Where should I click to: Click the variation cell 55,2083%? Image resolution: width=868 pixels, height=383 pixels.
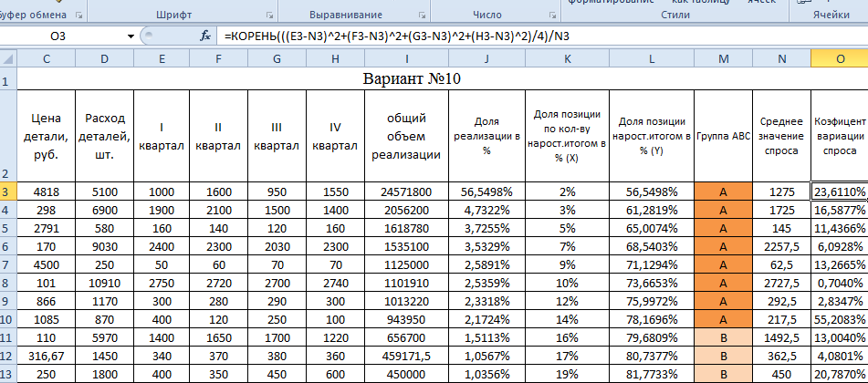pyautogui.click(x=840, y=320)
